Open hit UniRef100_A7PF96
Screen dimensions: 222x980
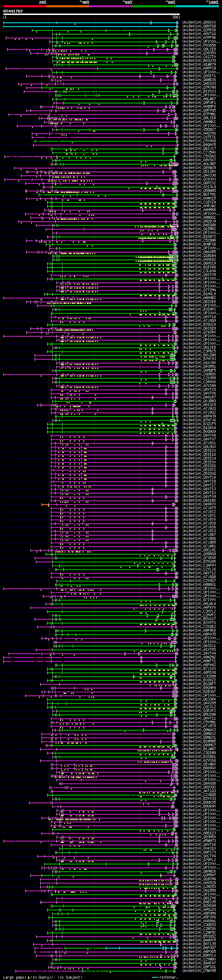199,38
